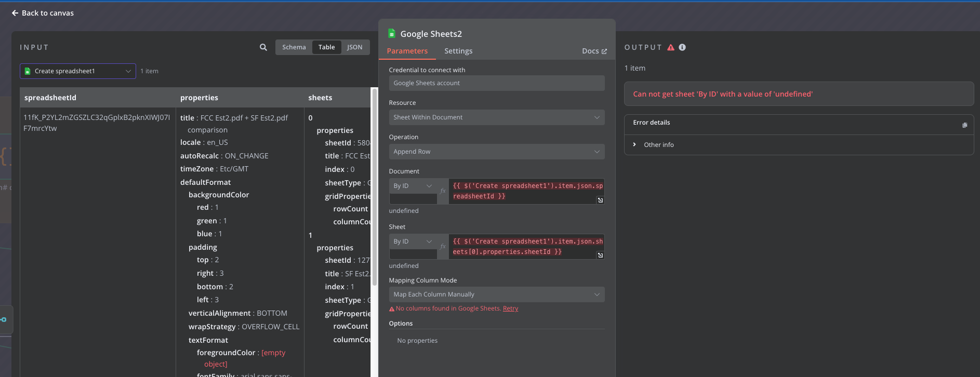
Task: Click the defaultFormat entry
Action: pyautogui.click(x=206, y=182)
